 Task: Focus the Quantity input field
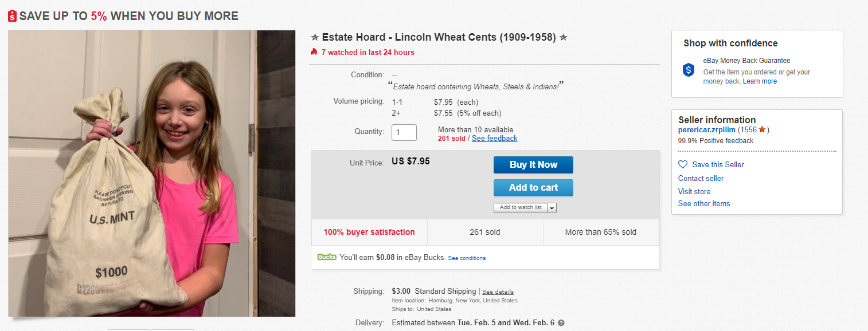click(404, 132)
